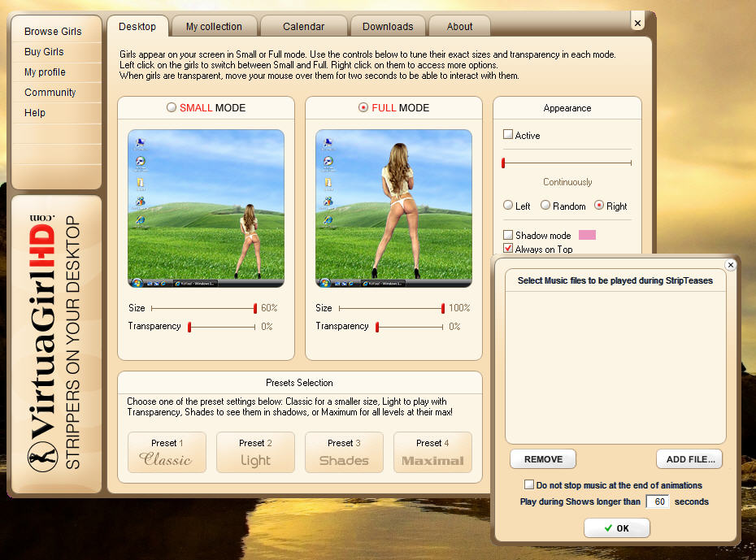756x560 pixels.
Task: Open the Community sidebar item
Action: 50,93
